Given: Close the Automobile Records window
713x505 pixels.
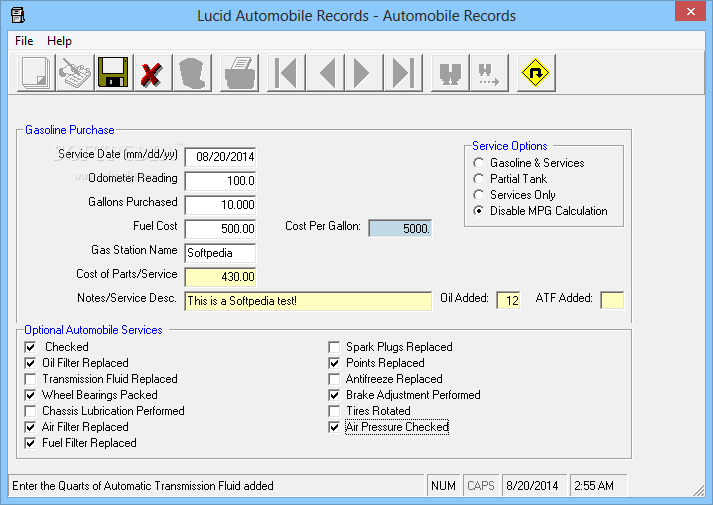Looking at the screenshot, I should tap(690, 11).
